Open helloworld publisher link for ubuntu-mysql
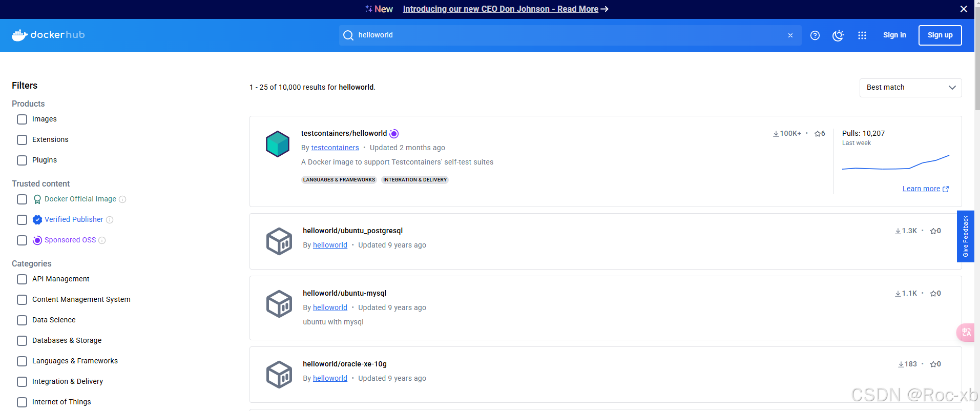Viewport: 980px width, 411px height. [330, 307]
